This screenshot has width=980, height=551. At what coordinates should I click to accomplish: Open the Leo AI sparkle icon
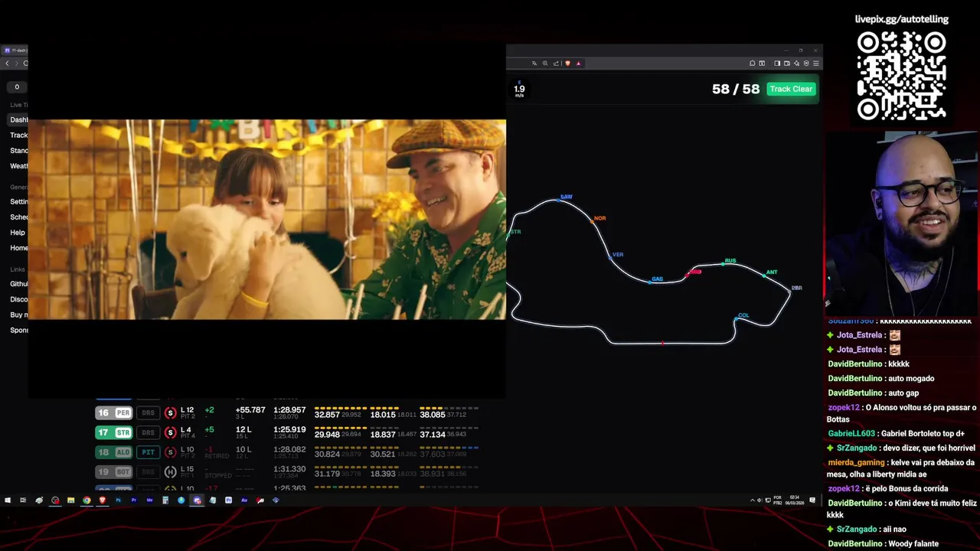[x=797, y=64]
